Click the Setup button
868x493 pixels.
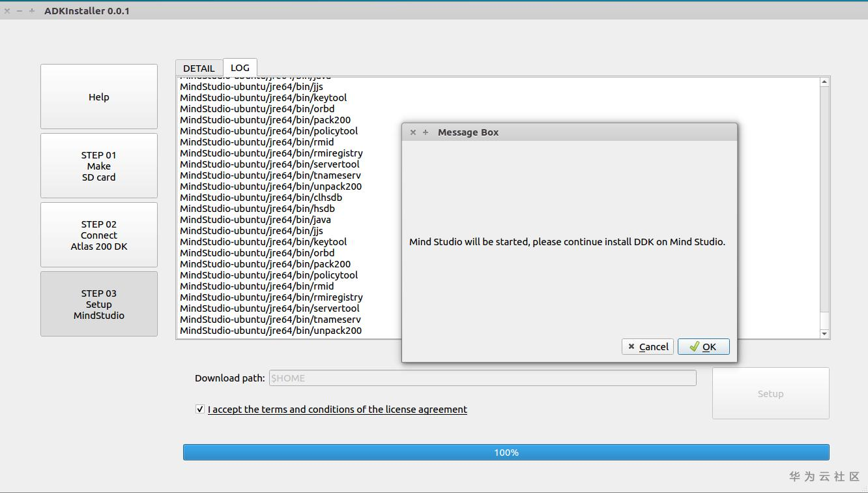coord(770,393)
